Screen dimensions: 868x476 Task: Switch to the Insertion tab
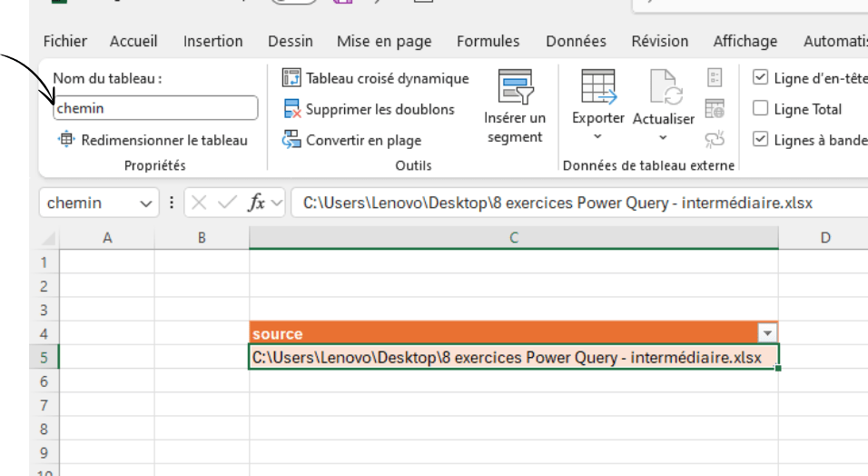pyautogui.click(x=213, y=41)
